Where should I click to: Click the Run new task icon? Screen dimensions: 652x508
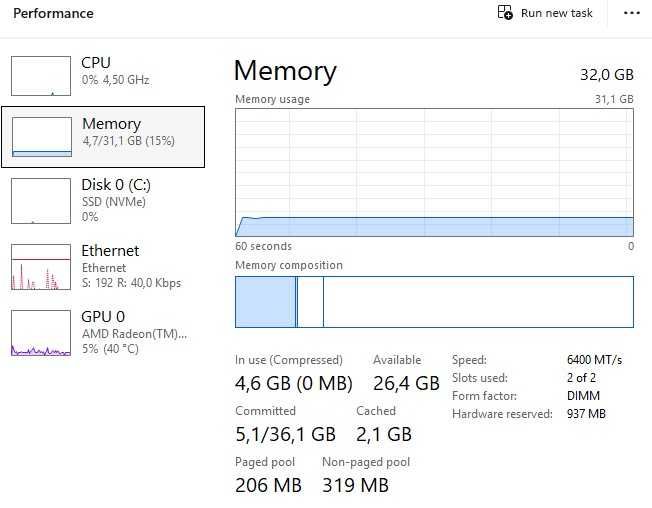coord(505,13)
